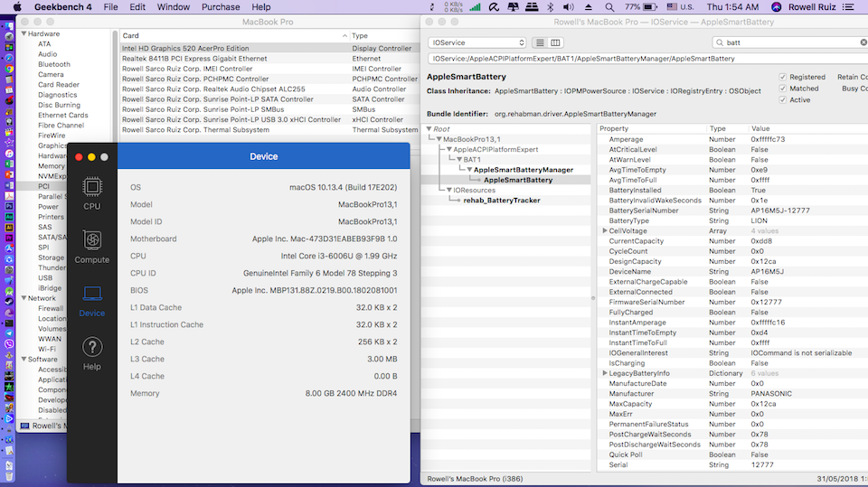Collapse the IOResources tree node
The height and width of the screenshot is (487, 868).
[x=449, y=190]
